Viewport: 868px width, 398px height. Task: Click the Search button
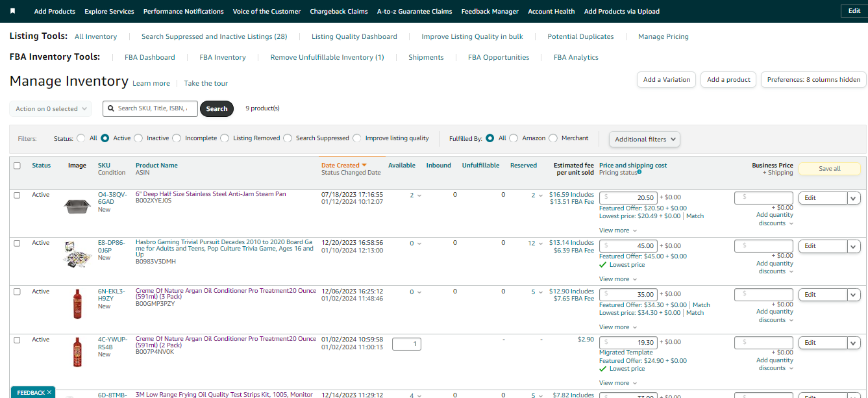[x=217, y=109]
